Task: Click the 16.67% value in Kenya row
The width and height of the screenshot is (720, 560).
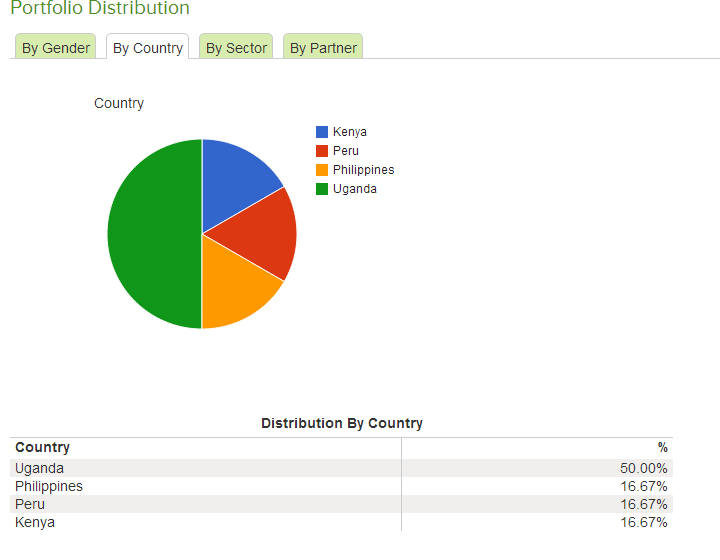Action: 644,522
